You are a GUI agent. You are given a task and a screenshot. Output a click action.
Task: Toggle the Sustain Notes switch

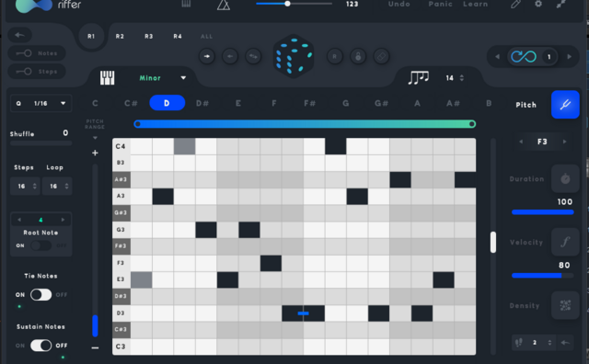coord(40,346)
